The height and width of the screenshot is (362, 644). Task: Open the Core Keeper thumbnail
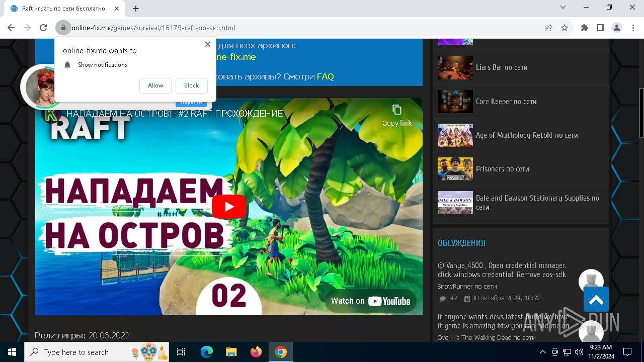[x=455, y=102]
